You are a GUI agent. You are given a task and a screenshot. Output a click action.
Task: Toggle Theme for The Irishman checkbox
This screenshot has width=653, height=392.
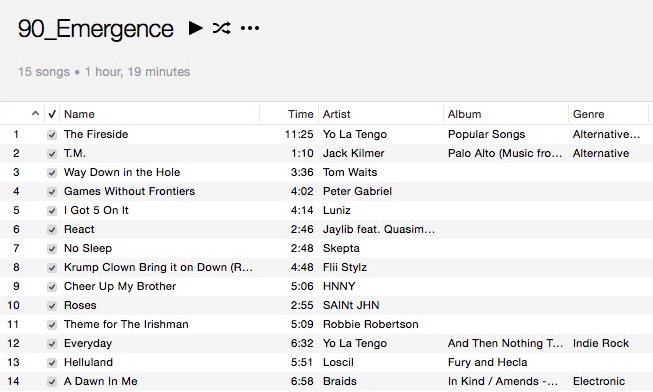pos(52,325)
